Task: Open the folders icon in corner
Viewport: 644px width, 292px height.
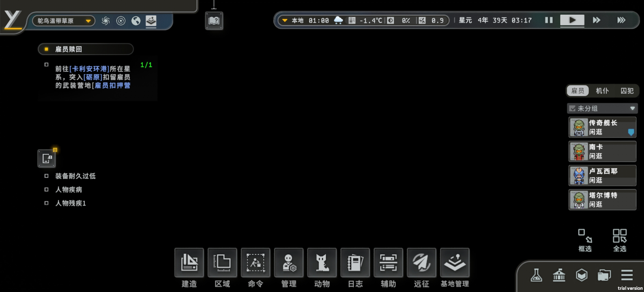Action: click(604, 275)
